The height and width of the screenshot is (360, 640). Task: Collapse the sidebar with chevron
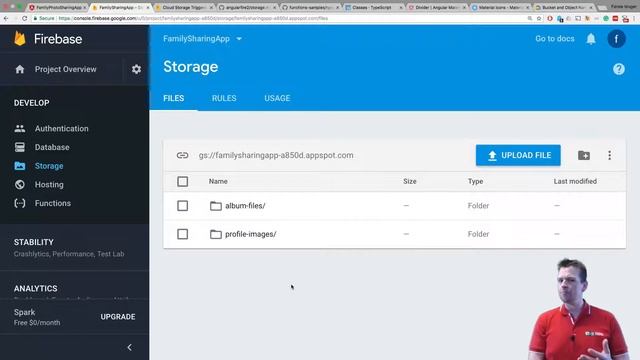pos(129,347)
